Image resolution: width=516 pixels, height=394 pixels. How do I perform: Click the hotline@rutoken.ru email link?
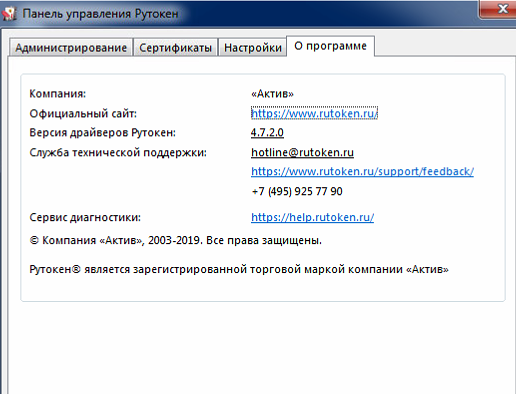(302, 152)
